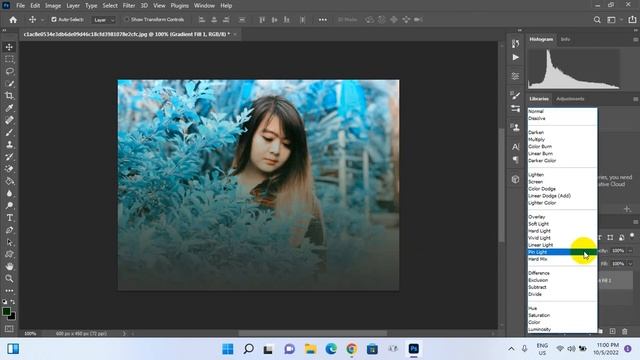The height and width of the screenshot is (360, 640).
Task: Open the Filter menu
Action: [129, 6]
